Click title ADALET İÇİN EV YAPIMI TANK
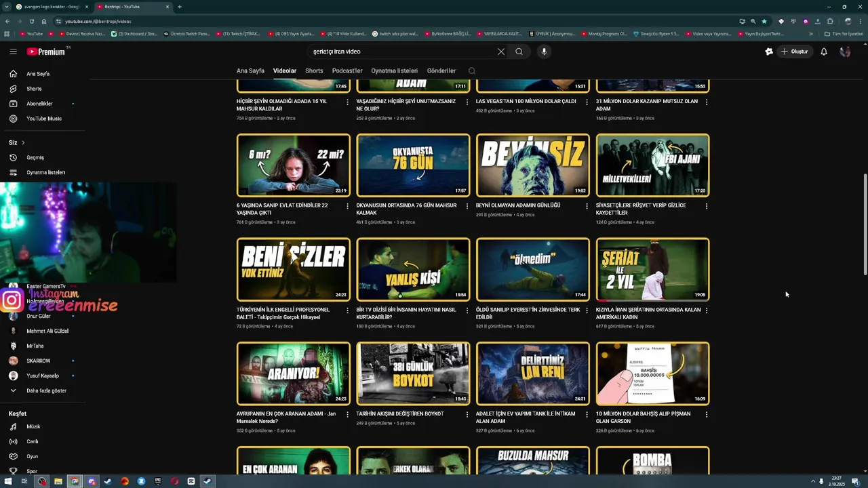Viewport: 868px width, 488px height. coord(526,418)
